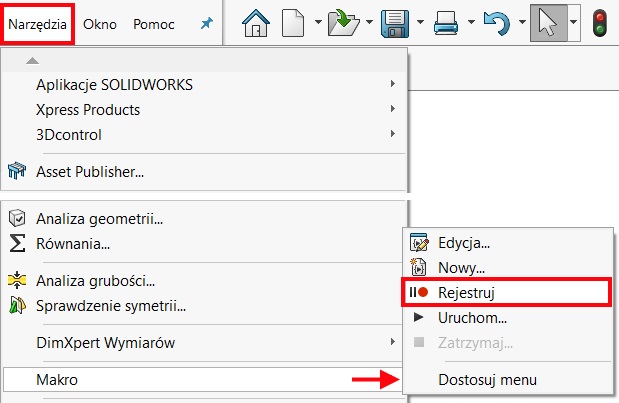Click the Open folder icon
This screenshot has width=619, height=403.
point(343,24)
